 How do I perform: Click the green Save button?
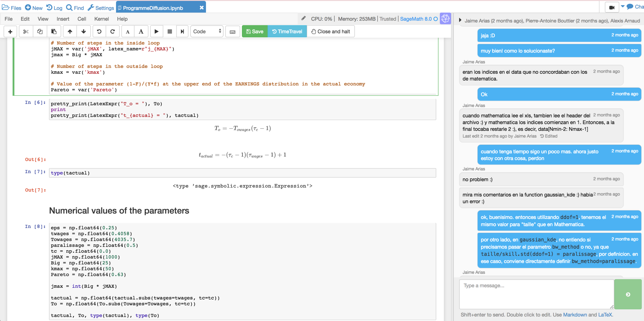(x=255, y=31)
